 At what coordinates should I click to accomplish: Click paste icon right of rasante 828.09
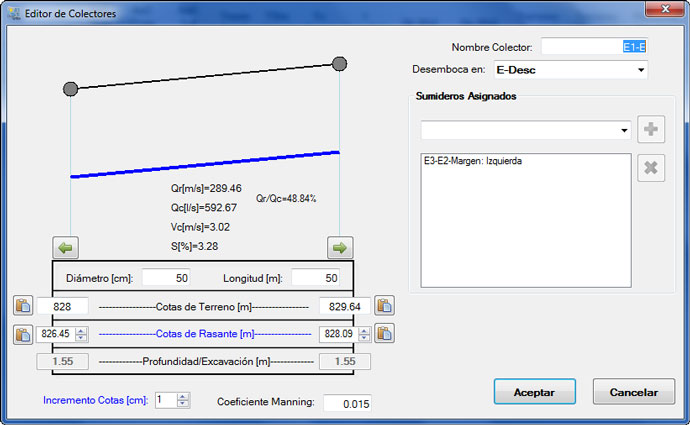click(x=385, y=334)
